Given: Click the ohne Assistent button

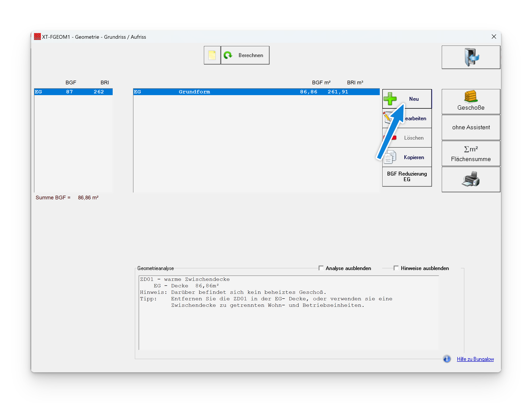Looking at the screenshot, I should tap(471, 127).
